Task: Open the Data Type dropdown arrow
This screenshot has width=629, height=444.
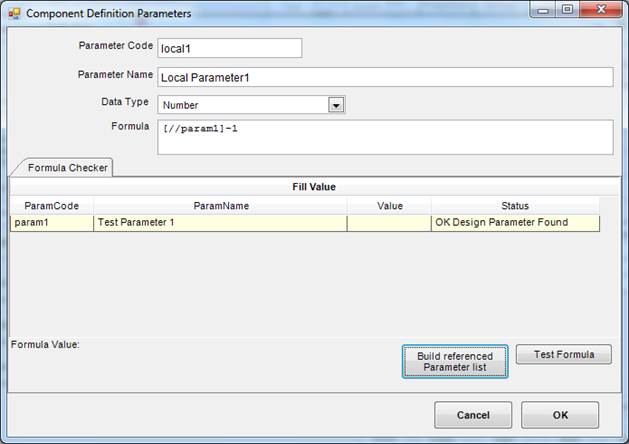Action: pyautogui.click(x=336, y=105)
